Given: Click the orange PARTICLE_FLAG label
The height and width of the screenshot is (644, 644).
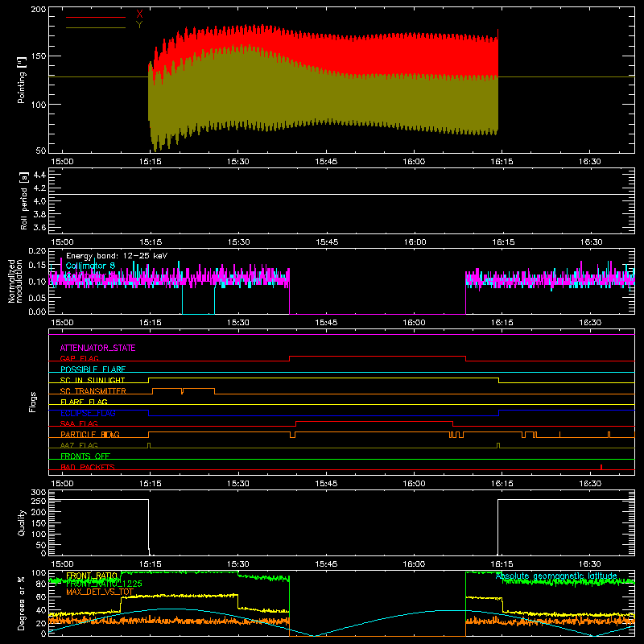Looking at the screenshot, I should [90, 434].
